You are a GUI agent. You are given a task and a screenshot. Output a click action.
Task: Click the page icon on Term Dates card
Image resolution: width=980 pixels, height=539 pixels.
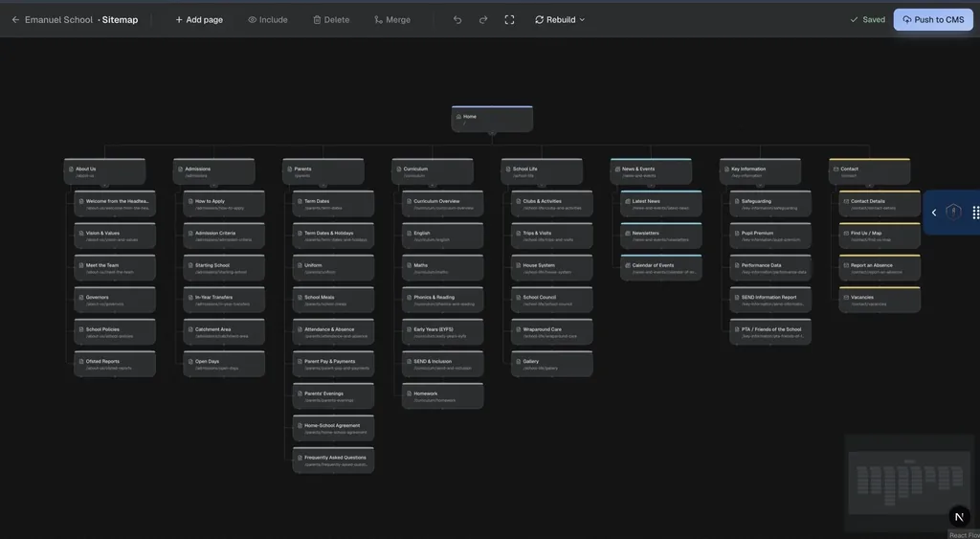pyautogui.click(x=300, y=201)
